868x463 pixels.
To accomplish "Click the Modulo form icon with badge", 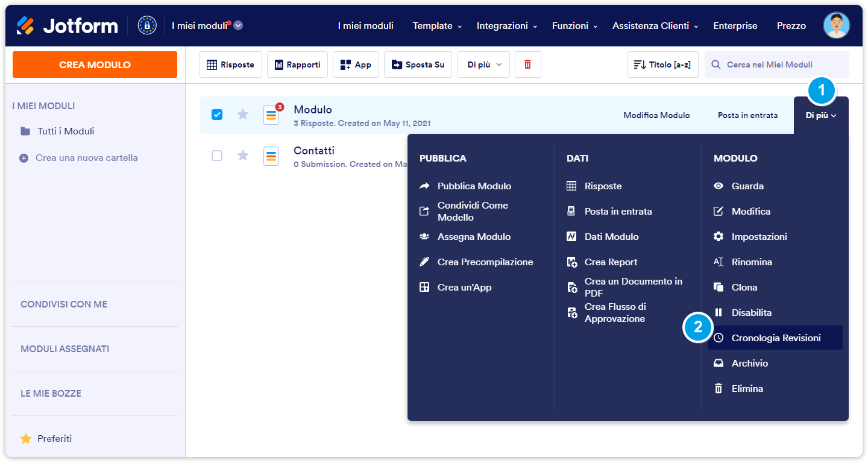I will (272, 114).
